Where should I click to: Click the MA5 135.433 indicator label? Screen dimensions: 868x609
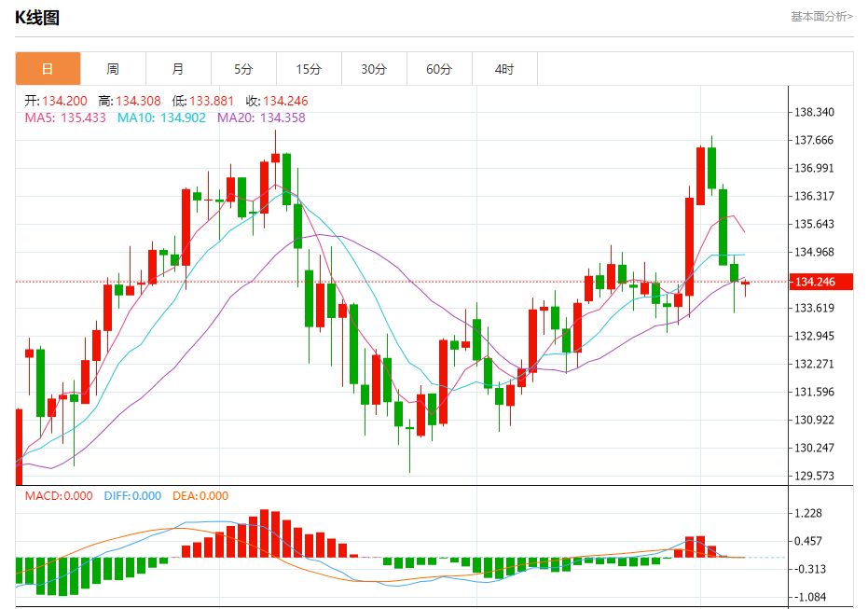pos(65,118)
